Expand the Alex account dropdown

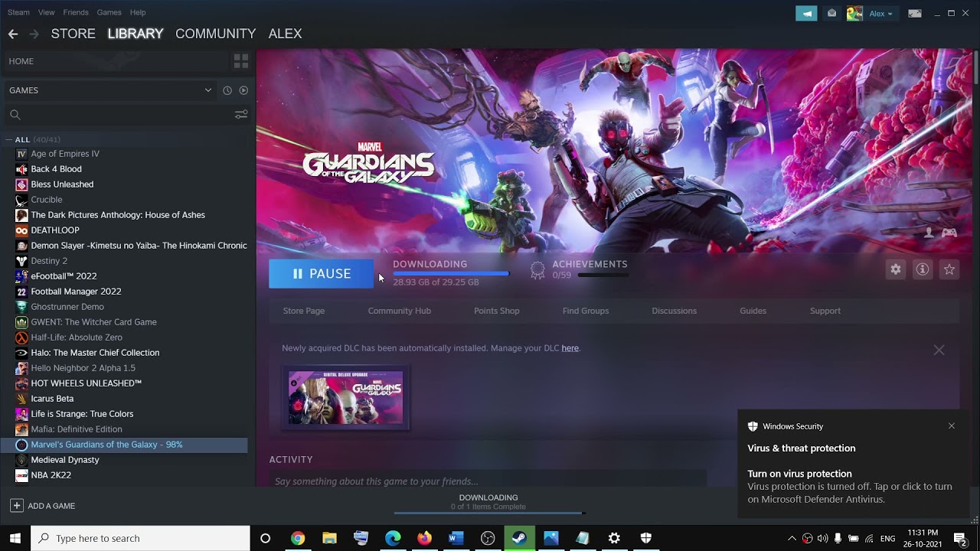(880, 13)
